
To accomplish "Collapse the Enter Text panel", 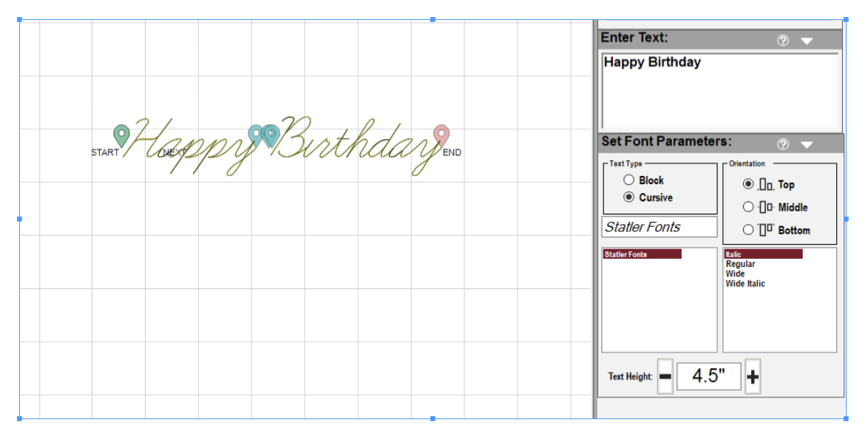I will coord(807,41).
